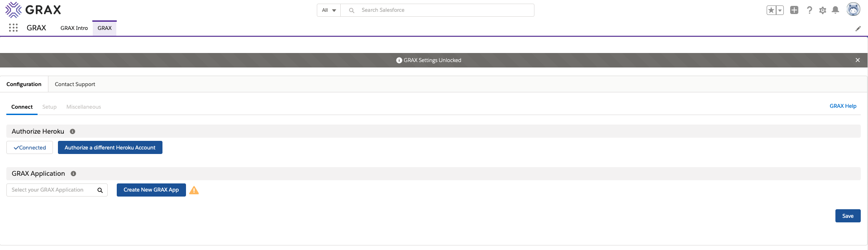
Task: Click the orange warning triangle icon
Action: [x=194, y=190]
